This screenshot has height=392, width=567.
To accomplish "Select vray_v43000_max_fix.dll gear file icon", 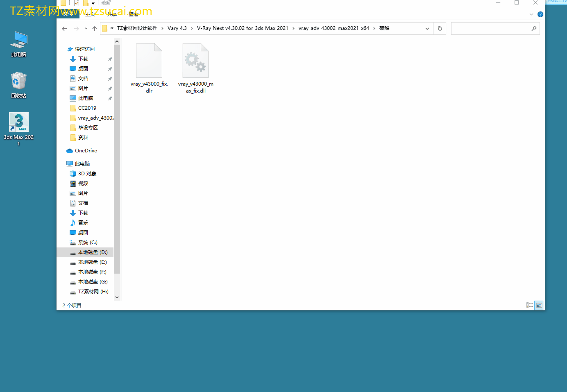I will tap(195, 61).
